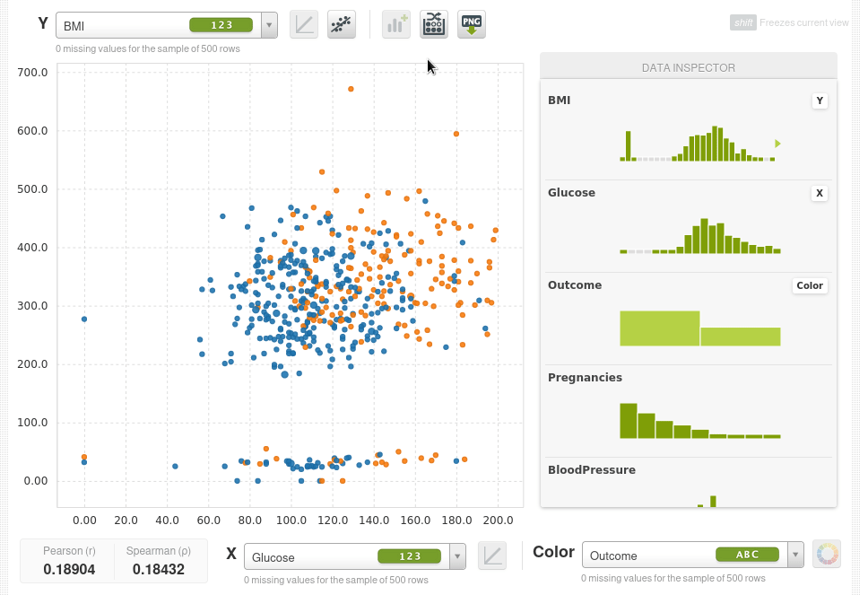Click the left bar of Outcome histogram
Image resolution: width=868 pixels, height=595 pixels.
pyautogui.click(x=659, y=328)
